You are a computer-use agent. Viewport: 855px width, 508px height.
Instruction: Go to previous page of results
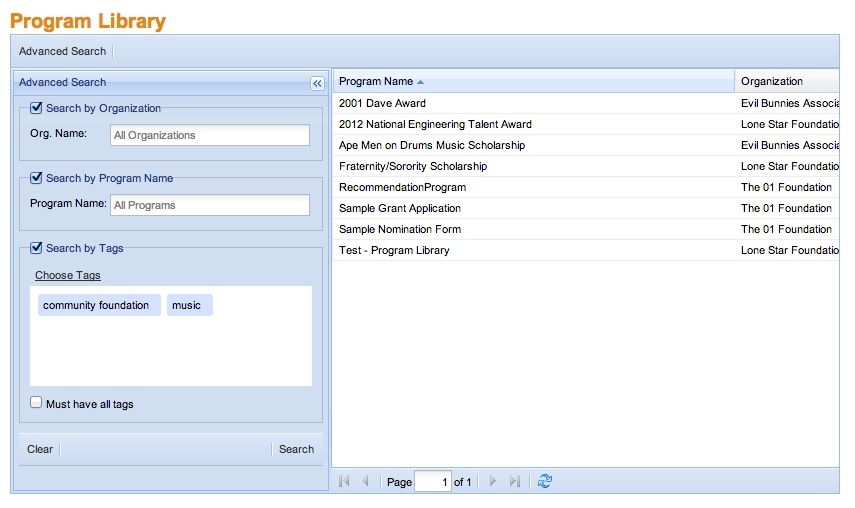[365, 482]
